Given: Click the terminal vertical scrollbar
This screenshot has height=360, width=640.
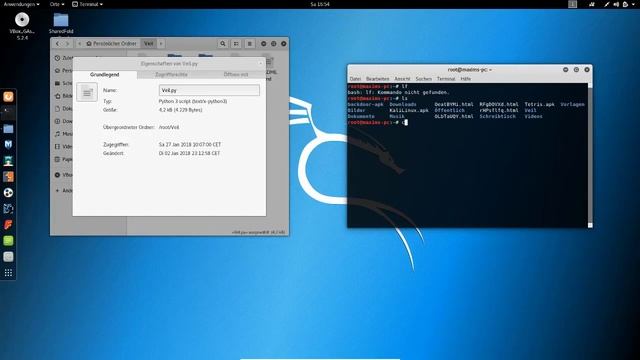Looking at the screenshot, I should pos(590,155).
